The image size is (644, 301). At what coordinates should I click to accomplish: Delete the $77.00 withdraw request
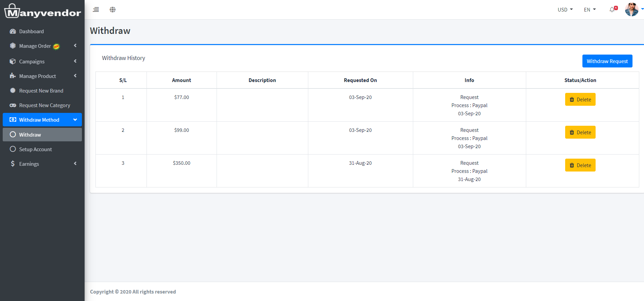click(x=580, y=99)
